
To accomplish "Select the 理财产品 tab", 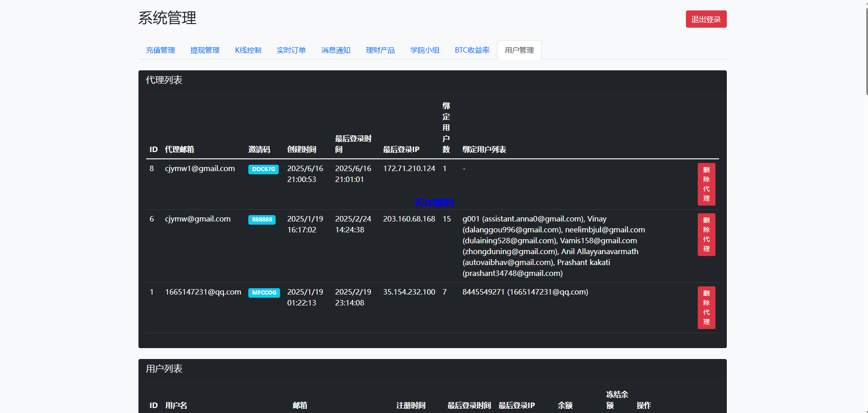I will (380, 50).
